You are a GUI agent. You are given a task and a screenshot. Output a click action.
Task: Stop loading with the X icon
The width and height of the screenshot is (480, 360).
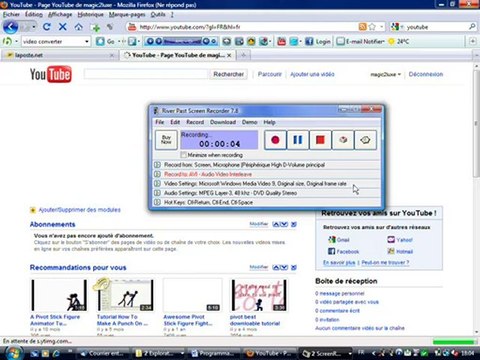tap(63, 27)
